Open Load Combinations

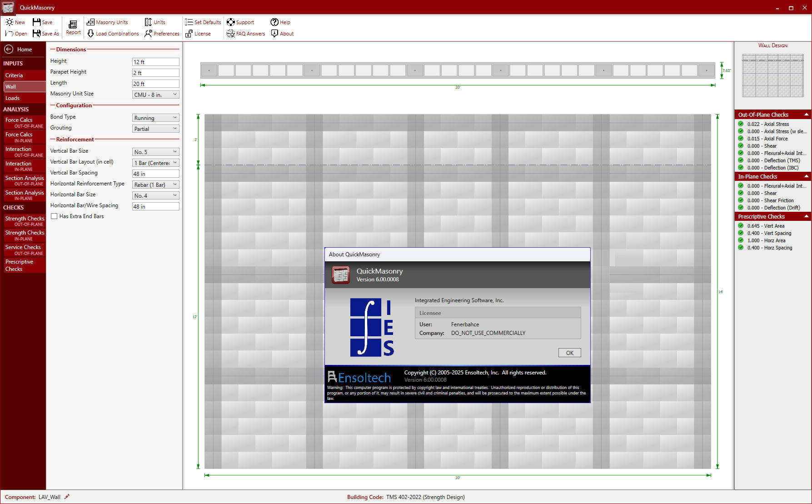tap(113, 33)
